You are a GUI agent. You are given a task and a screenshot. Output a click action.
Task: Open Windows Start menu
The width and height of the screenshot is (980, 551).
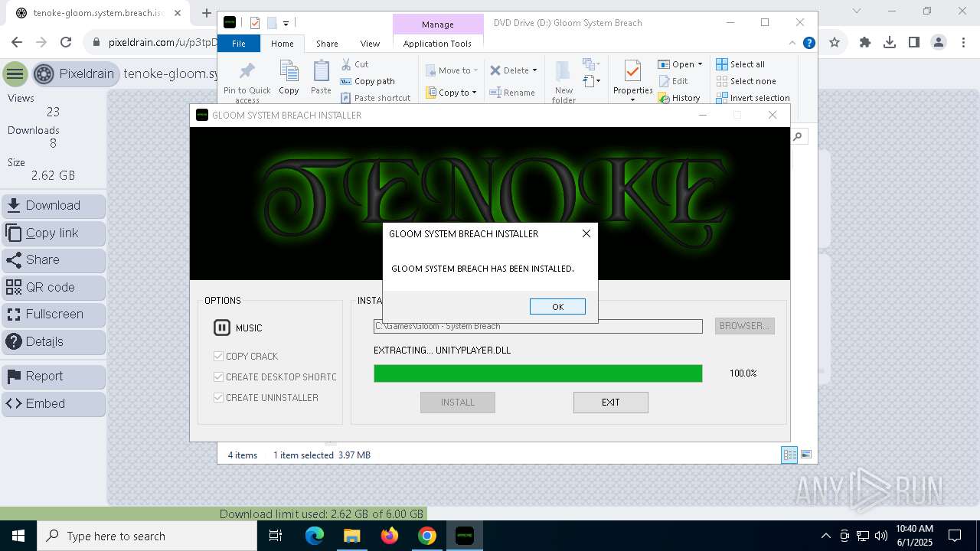18,536
